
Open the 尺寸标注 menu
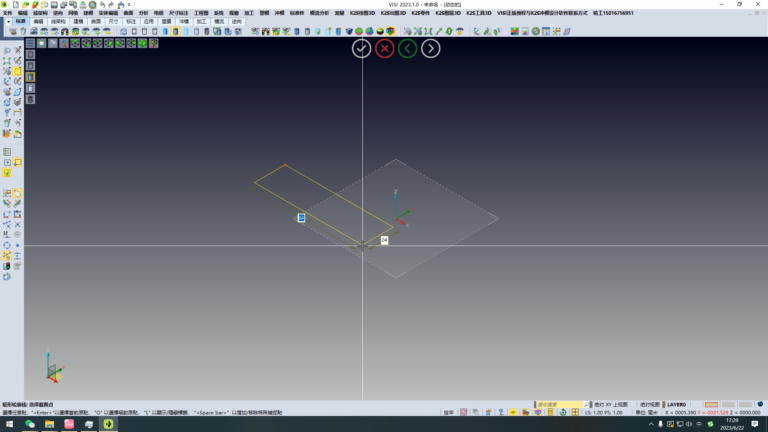(178, 13)
